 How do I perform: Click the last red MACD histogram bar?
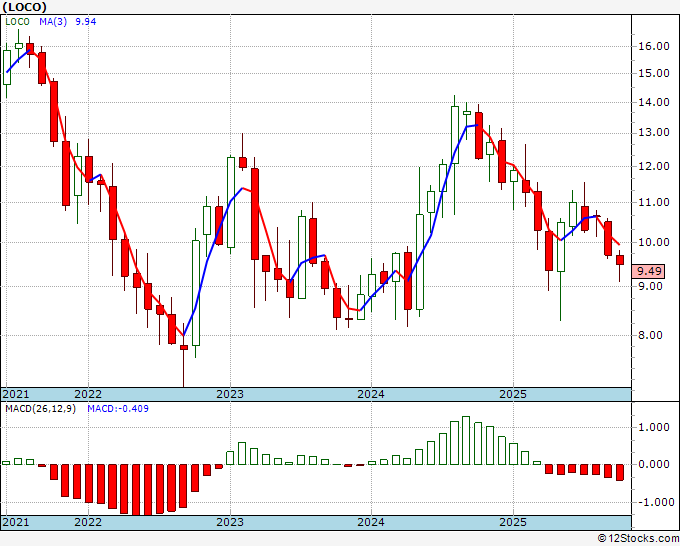(620, 472)
